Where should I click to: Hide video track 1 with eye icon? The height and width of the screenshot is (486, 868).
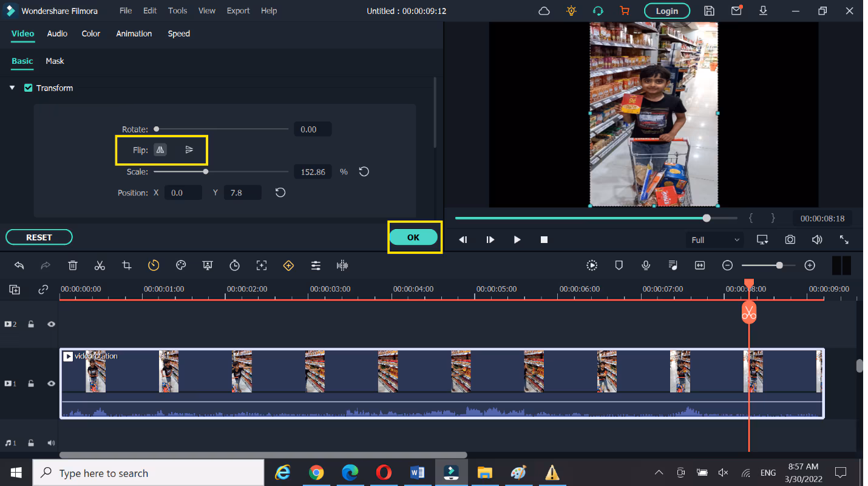tap(51, 384)
